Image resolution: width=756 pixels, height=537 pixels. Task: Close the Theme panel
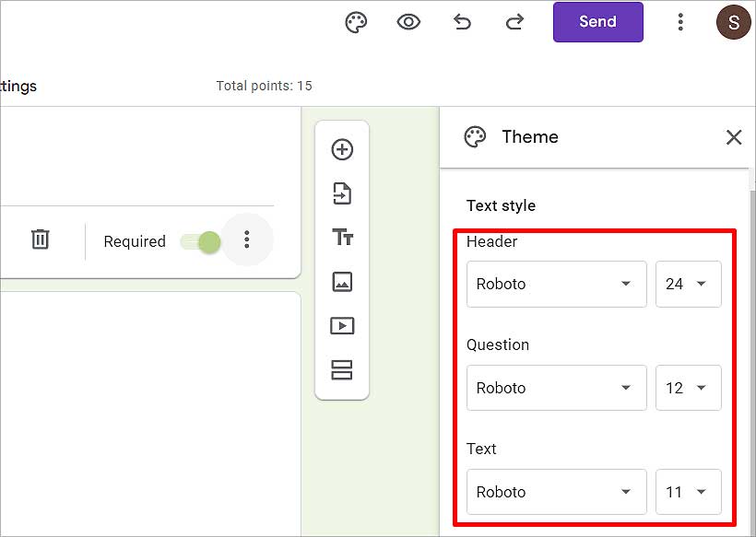[733, 137]
